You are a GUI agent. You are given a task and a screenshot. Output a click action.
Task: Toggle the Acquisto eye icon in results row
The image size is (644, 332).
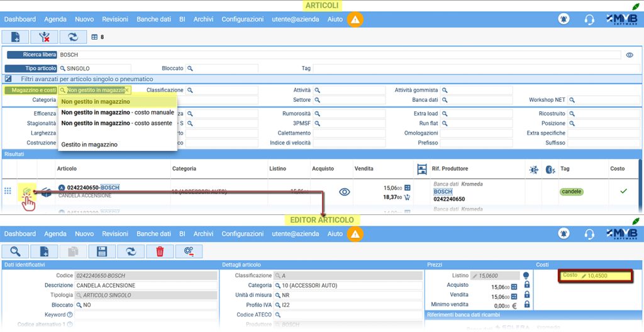point(344,192)
